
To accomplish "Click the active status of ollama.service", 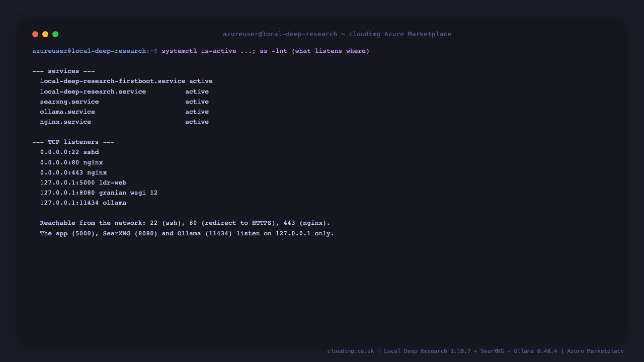I will (197, 112).
